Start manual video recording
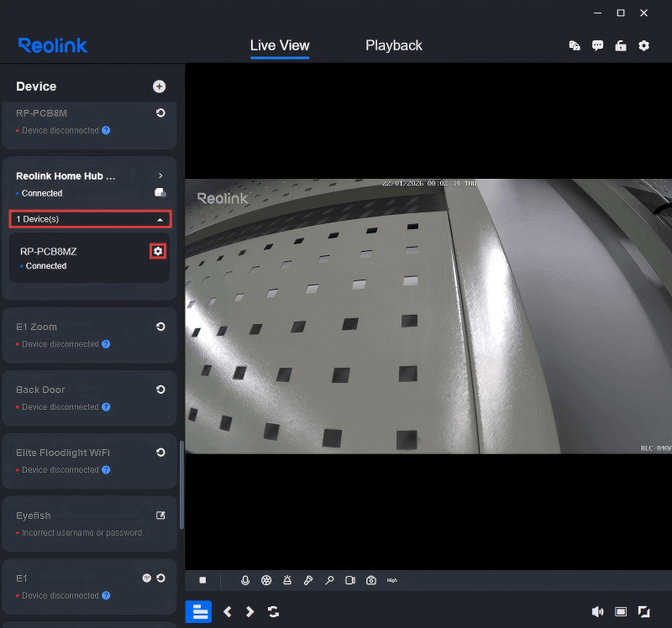This screenshot has width=672, height=628. (x=350, y=580)
